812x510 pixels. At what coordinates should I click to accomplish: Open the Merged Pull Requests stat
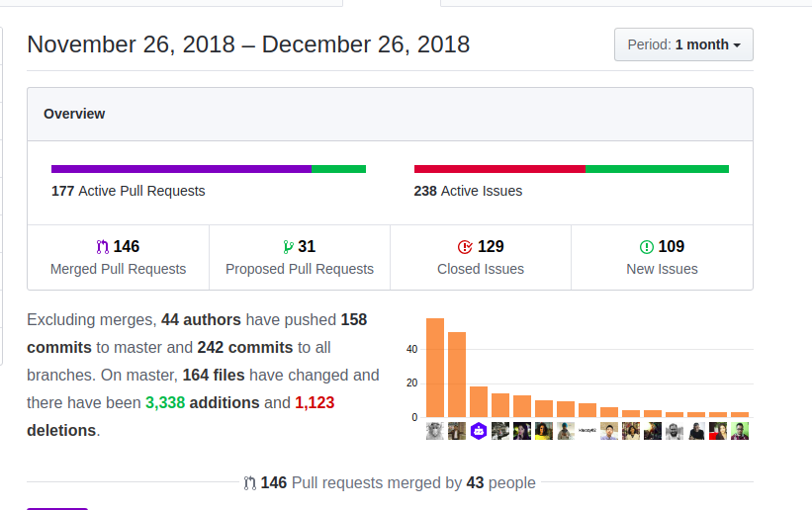coord(118,257)
